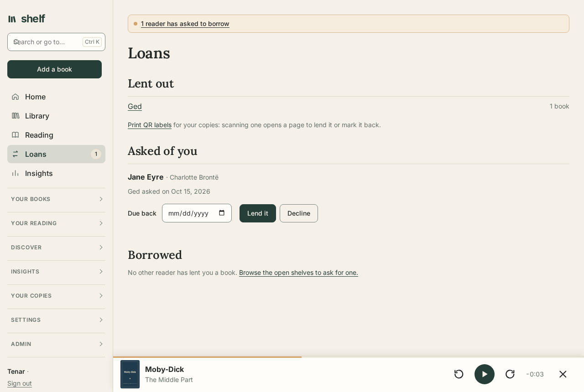Select the Reading menu item
The width and height of the screenshot is (584, 392).
56,135
